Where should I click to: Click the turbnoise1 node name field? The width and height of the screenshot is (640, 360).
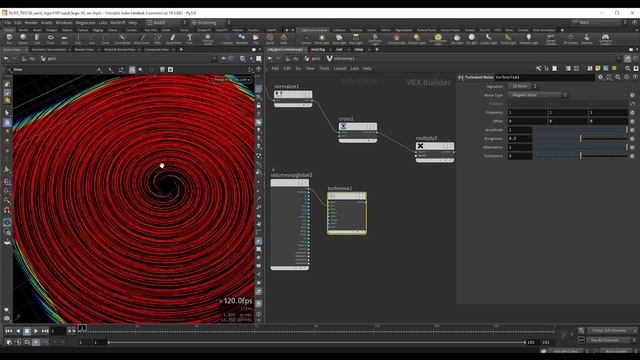(544, 77)
